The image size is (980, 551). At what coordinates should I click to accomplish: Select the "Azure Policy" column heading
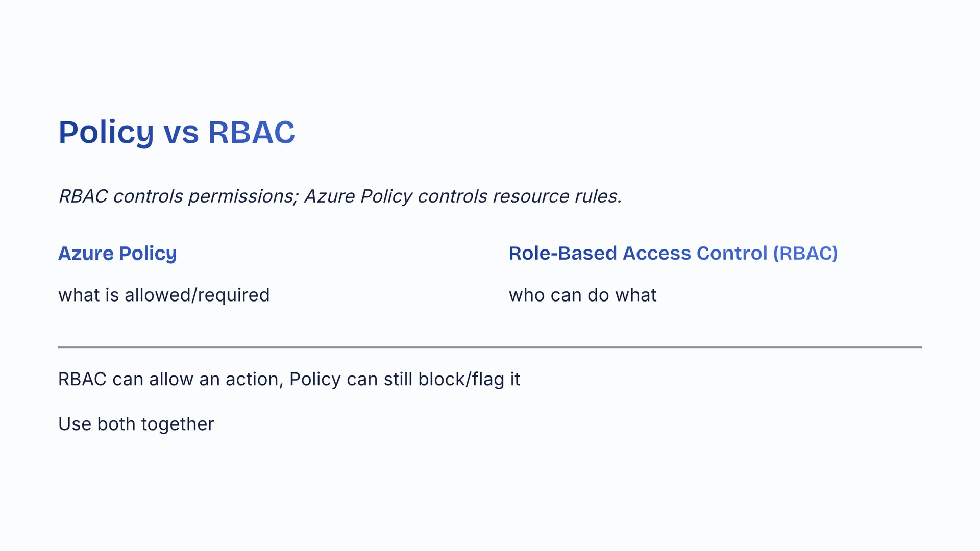click(117, 254)
